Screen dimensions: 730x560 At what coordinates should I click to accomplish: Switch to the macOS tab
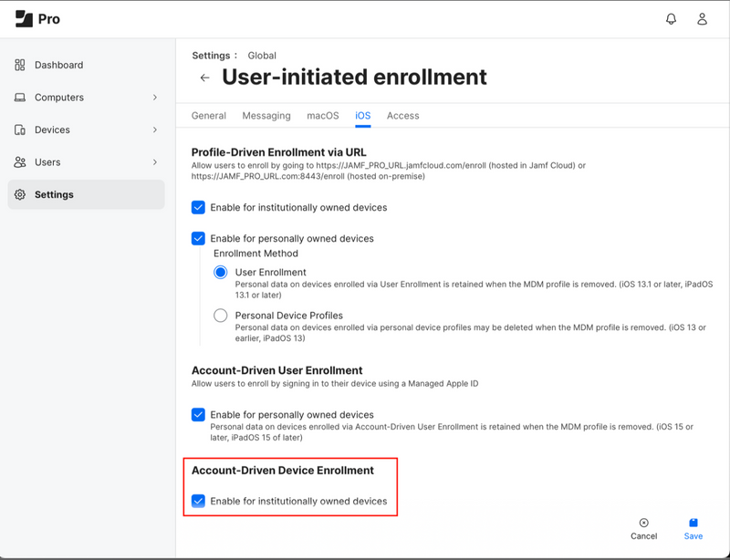[322, 116]
